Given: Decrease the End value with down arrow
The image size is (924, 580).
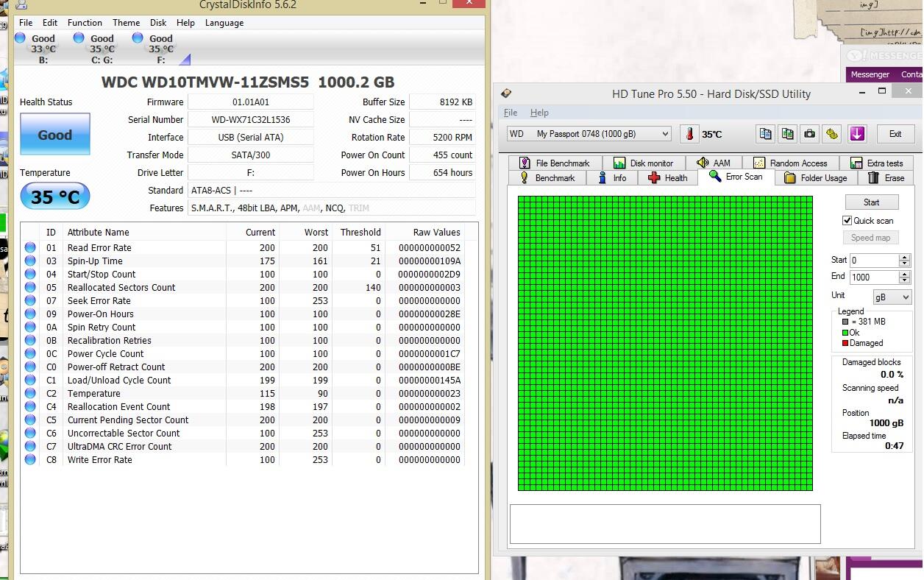Looking at the screenshot, I should [x=905, y=280].
